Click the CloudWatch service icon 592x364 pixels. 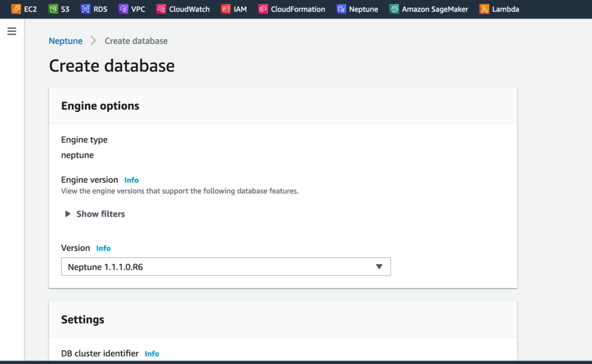pyautogui.click(x=161, y=9)
